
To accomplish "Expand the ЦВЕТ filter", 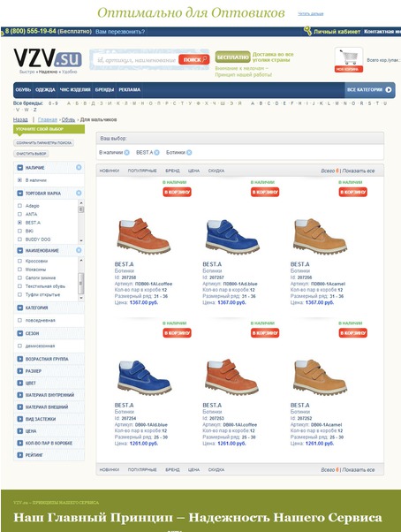I will (x=20, y=383).
